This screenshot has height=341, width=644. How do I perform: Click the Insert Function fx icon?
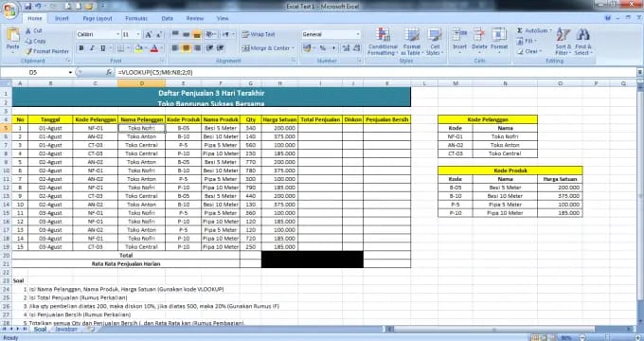109,72
